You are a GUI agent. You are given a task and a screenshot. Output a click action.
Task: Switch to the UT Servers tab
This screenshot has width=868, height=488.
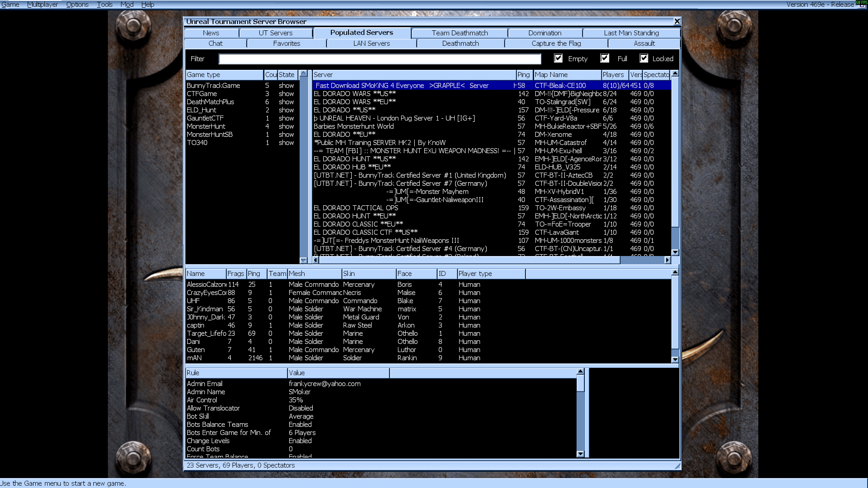[x=276, y=33]
